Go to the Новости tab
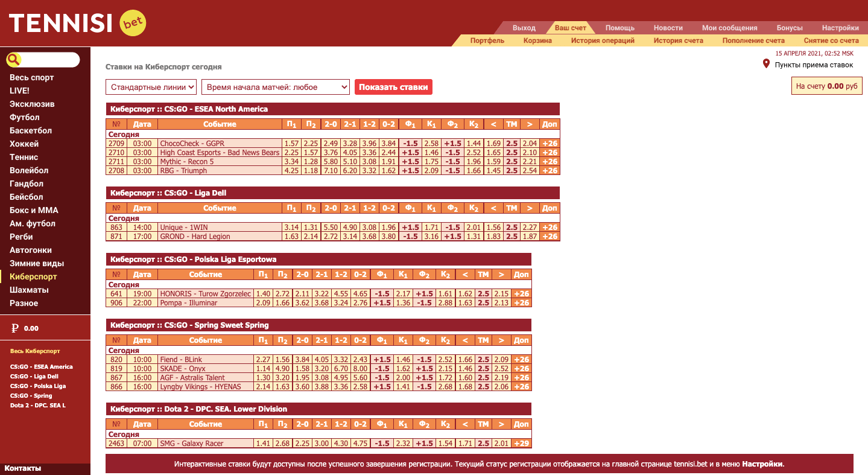The image size is (868, 475). tap(668, 28)
